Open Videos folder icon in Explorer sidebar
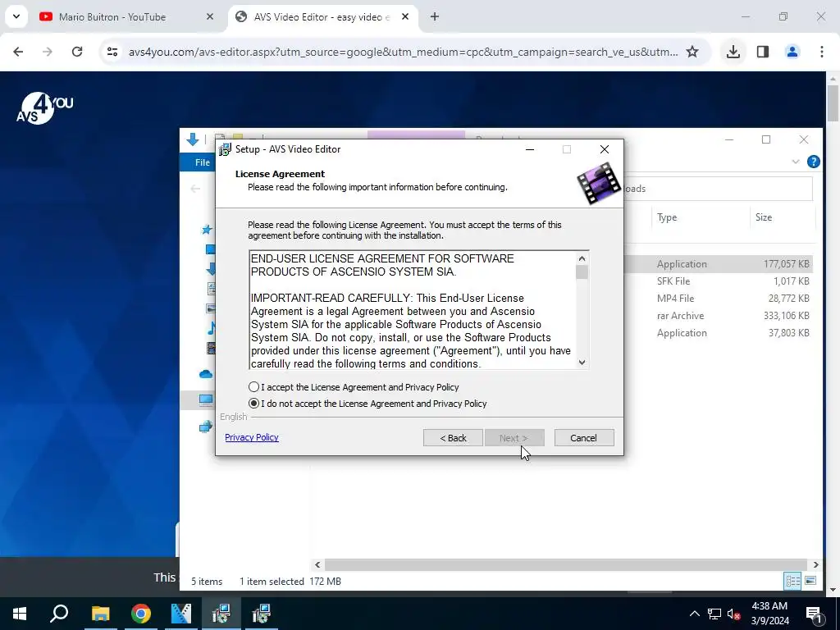This screenshot has width=840, height=630. 211,348
